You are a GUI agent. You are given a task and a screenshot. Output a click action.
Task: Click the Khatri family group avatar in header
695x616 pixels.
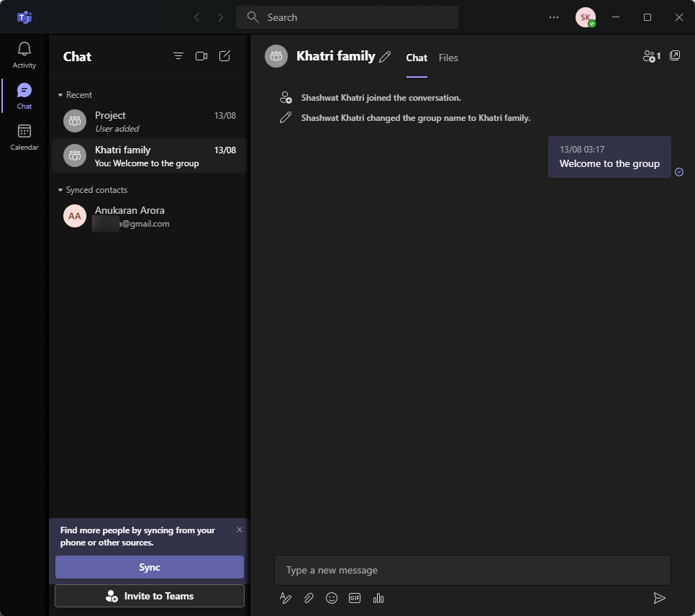point(276,56)
